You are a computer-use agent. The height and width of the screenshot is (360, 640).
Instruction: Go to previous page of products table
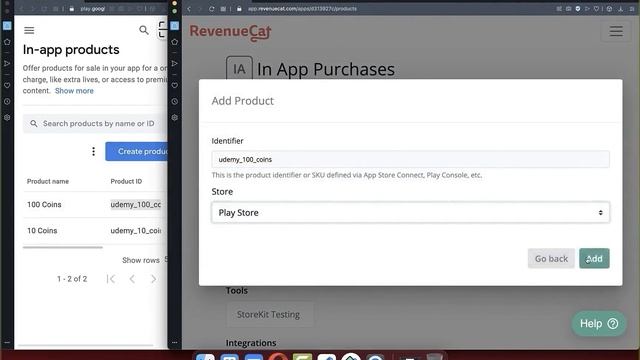point(132,279)
